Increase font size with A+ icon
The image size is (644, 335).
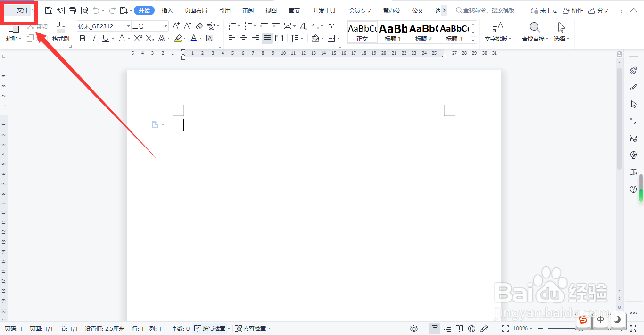click(176, 26)
